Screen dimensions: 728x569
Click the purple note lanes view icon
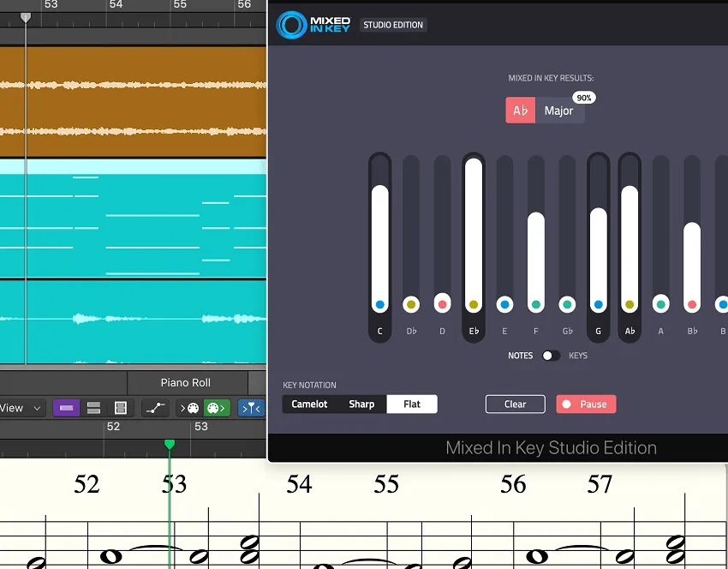click(66, 408)
